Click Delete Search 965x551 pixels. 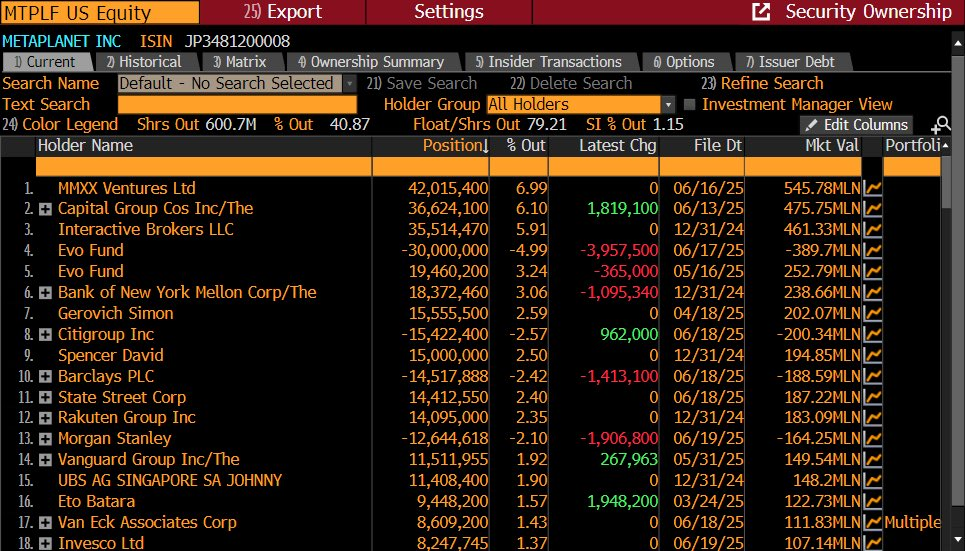pyautogui.click(x=571, y=84)
